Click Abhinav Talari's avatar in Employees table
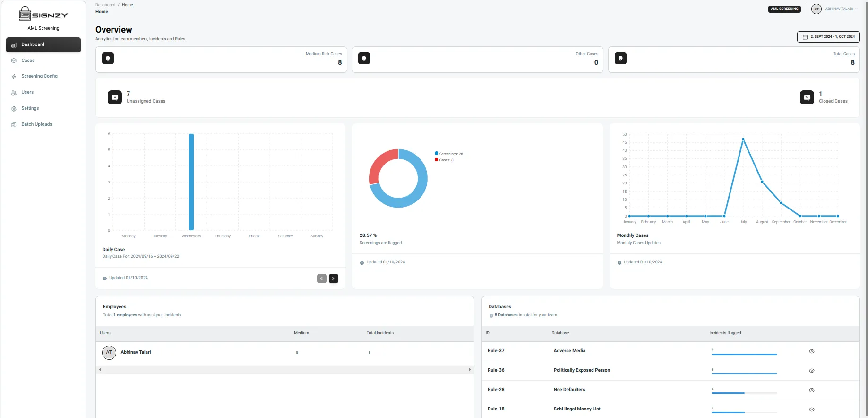The width and height of the screenshot is (868, 418). pos(109,352)
